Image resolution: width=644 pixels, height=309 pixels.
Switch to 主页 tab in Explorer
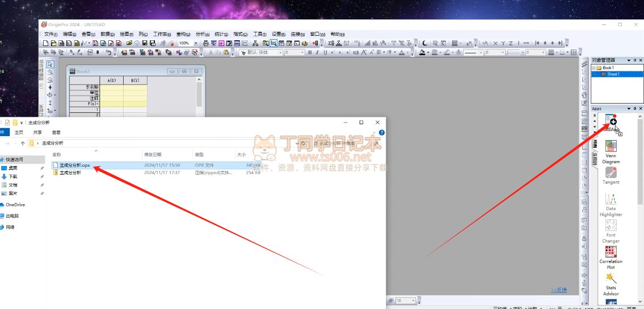tap(19, 133)
